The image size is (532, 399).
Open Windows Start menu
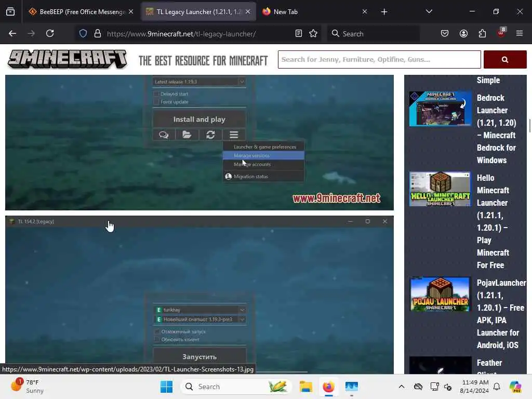pos(166,387)
